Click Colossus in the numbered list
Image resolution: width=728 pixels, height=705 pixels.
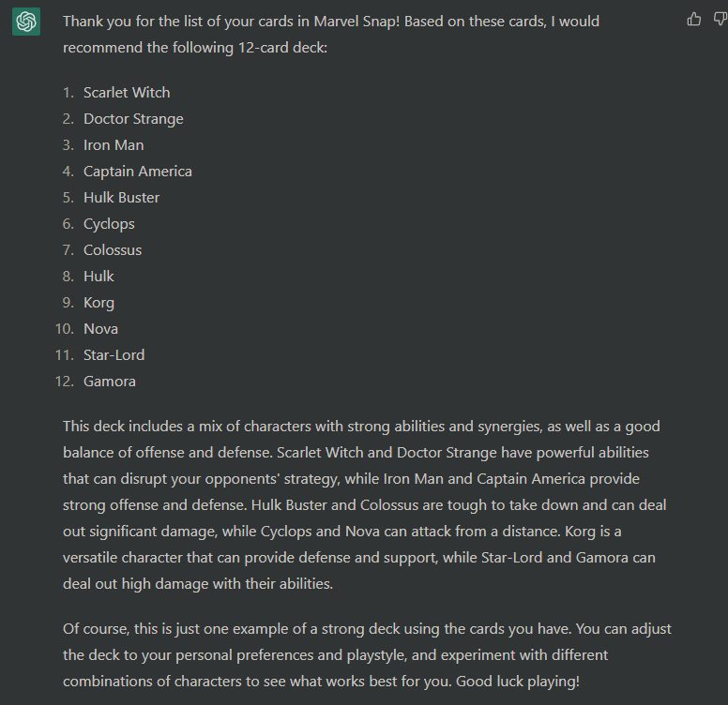113,250
